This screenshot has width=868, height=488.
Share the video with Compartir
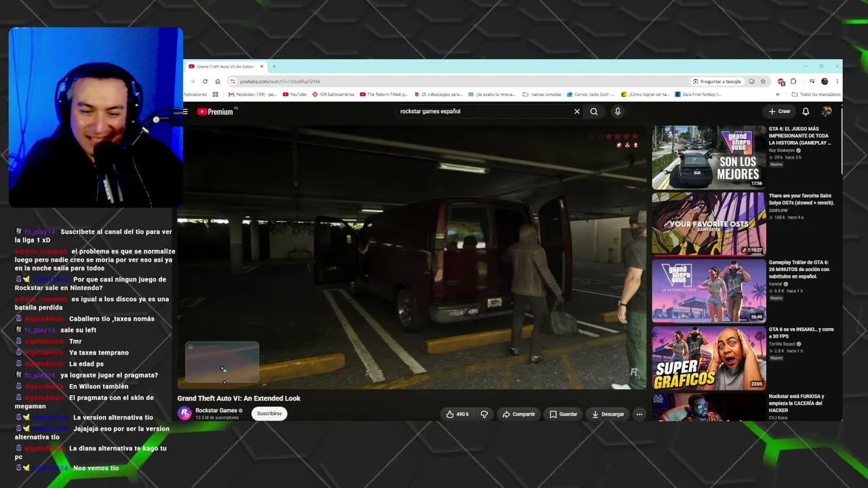[x=519, y=414]
